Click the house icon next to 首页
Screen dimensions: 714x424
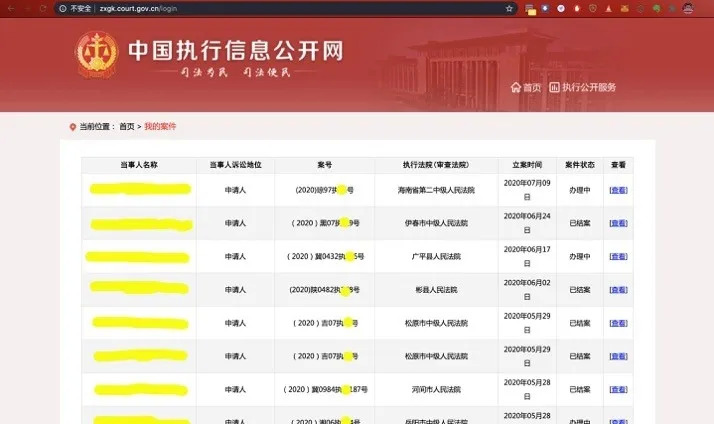point(515,87)
